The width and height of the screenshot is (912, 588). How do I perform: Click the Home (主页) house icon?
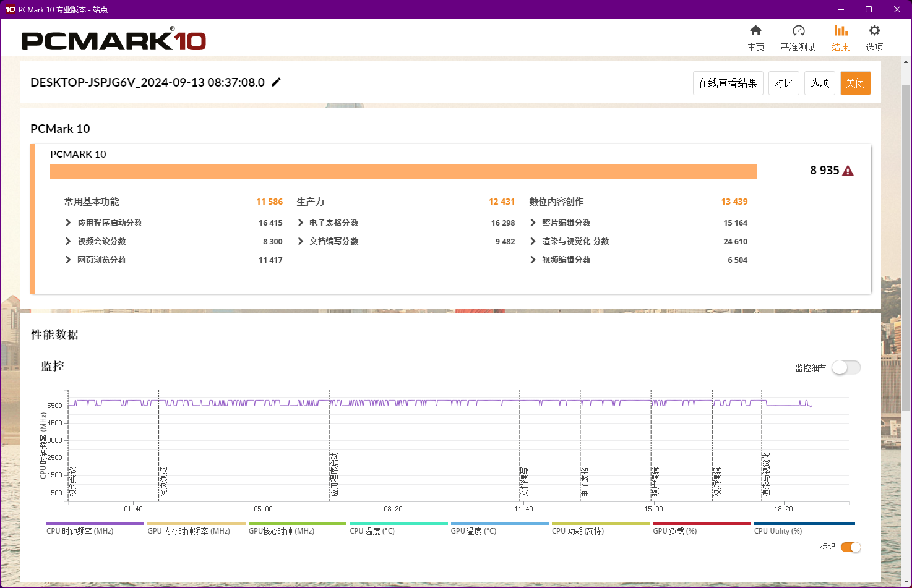click(755, 31)
